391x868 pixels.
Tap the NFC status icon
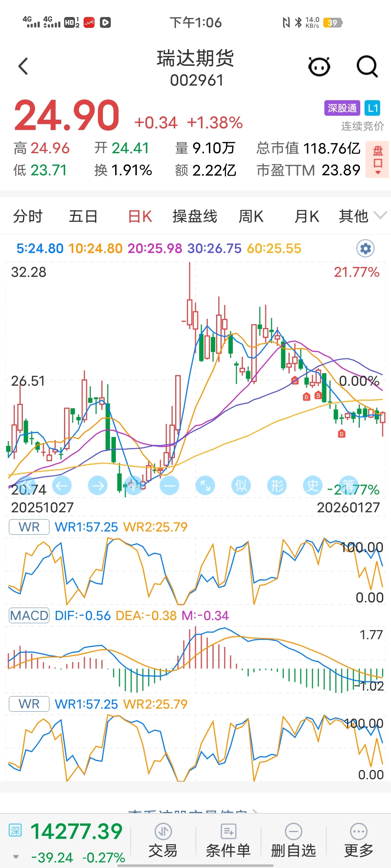286,22
